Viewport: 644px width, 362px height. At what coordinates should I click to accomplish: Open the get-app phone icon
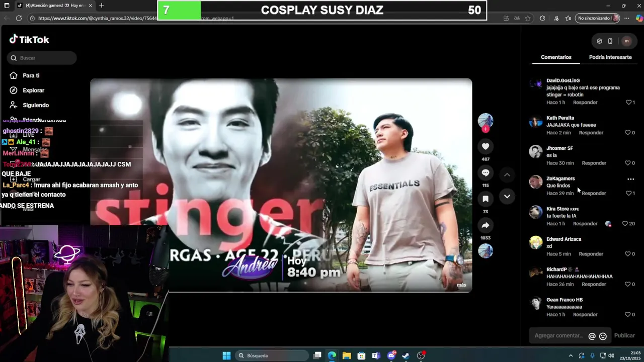click(x=610, y=41)
